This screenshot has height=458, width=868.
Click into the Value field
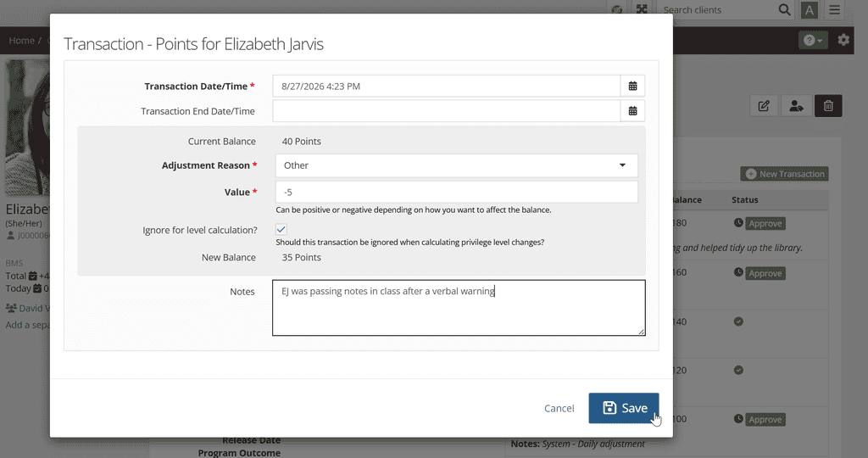click(457, 193)
